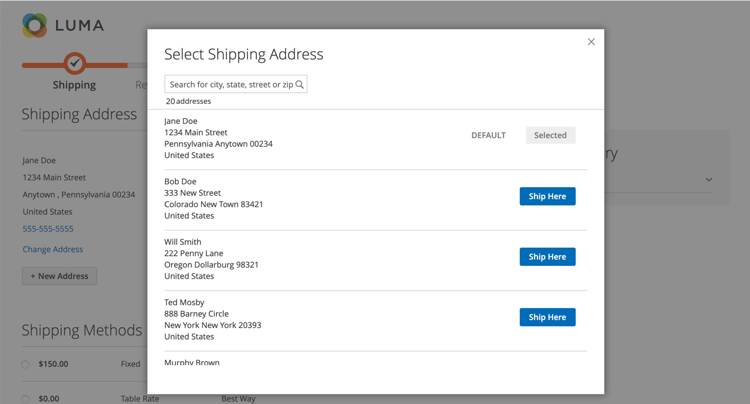Click the LUMA brand name text
The width and height of the screenshot is (750, 404).
point(79,25)
